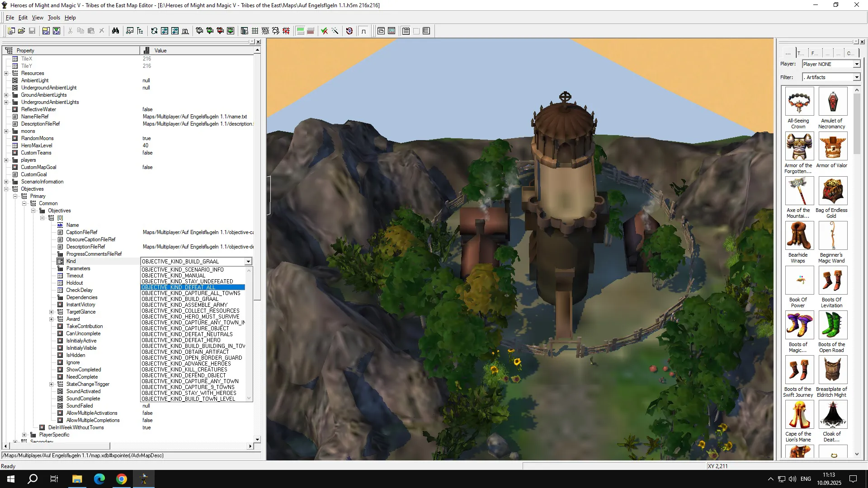Click the hatched grid toolbar icon
This screenshot has width=868, height=488.
(265, 31)
